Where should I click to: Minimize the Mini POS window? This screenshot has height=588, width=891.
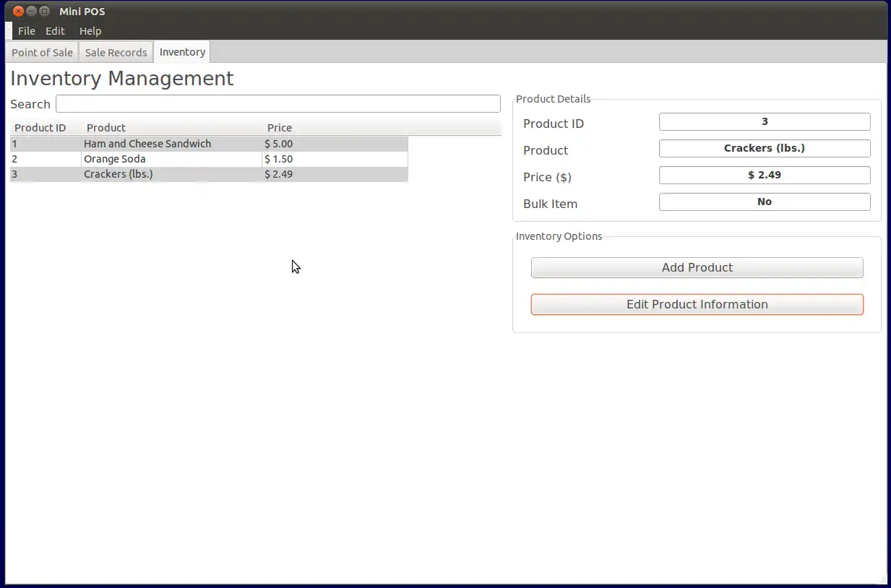(32, 12)
